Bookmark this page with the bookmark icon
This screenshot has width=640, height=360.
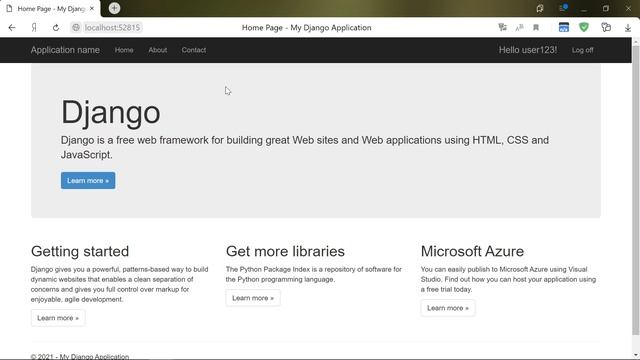click(536, 28)
